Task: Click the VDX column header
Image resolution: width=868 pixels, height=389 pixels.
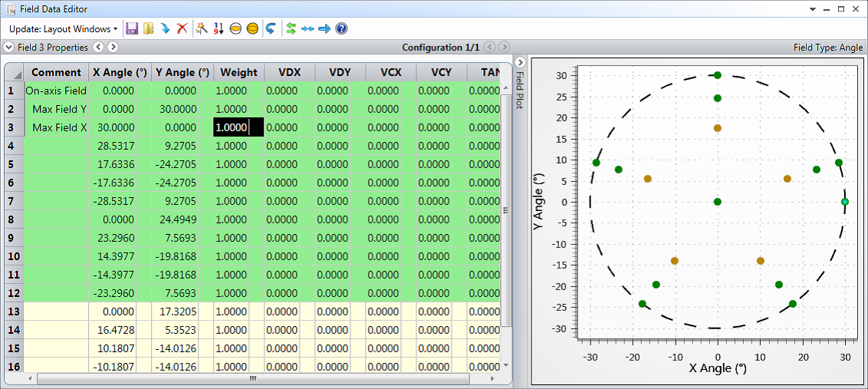Action: tap(290, 72)
